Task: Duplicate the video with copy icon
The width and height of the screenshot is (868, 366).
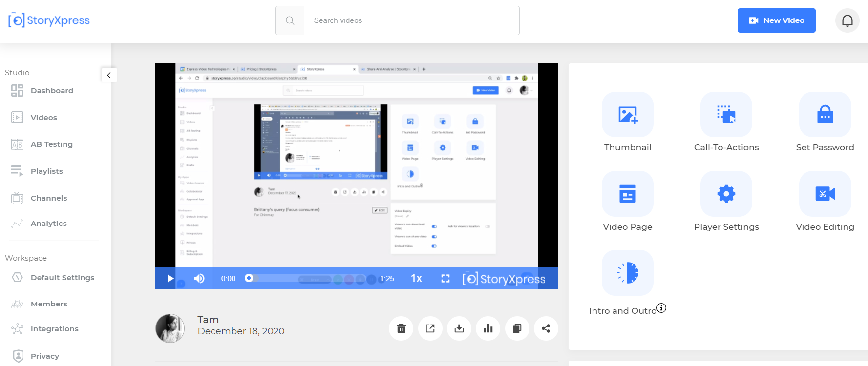Action: [517, 328]
